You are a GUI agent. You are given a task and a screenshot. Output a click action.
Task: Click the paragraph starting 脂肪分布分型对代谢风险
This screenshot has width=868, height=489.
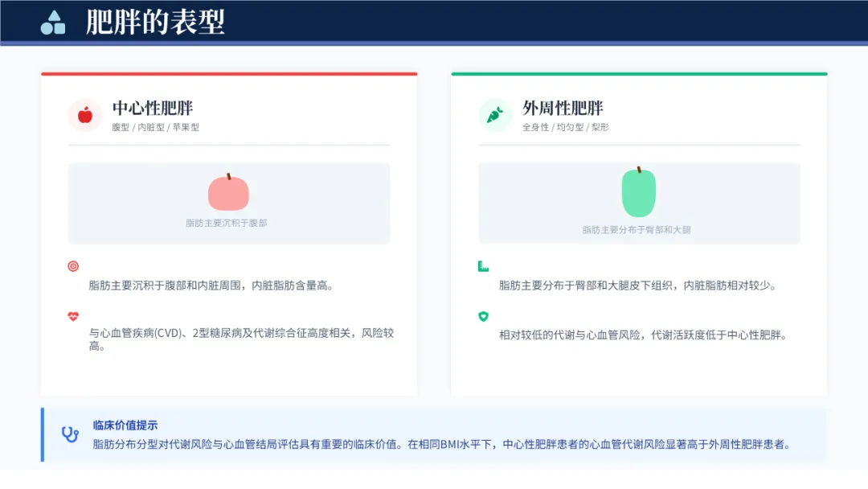pos(443,444)
